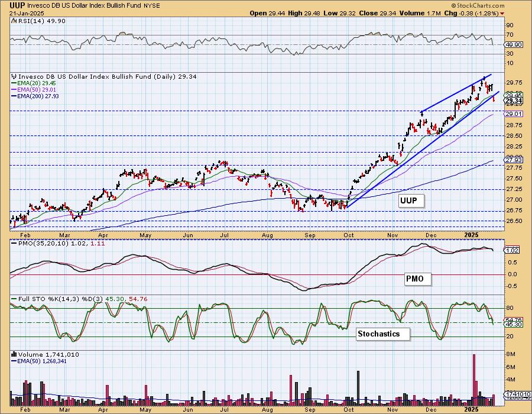Click the RSI(14) 49.90 indicator label

41,21
